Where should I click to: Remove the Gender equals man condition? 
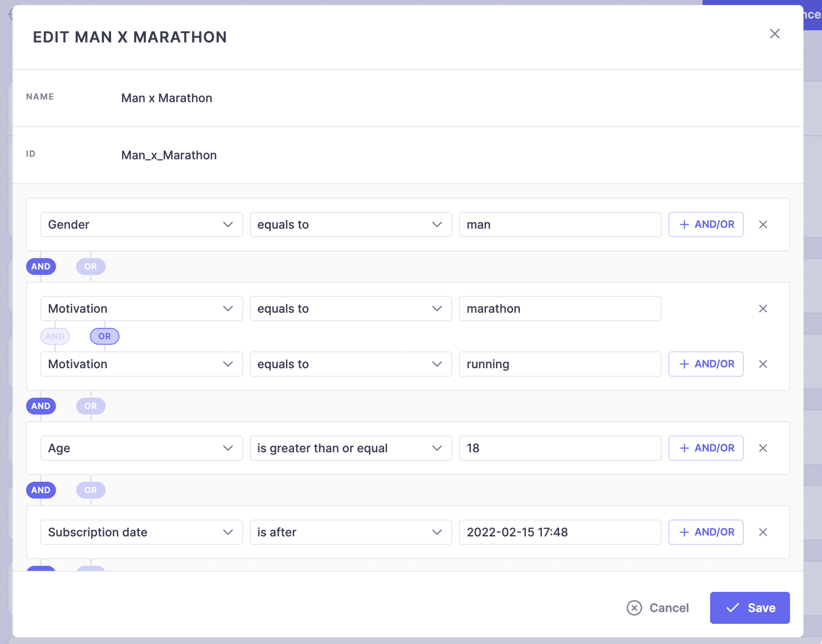(763, 224)
